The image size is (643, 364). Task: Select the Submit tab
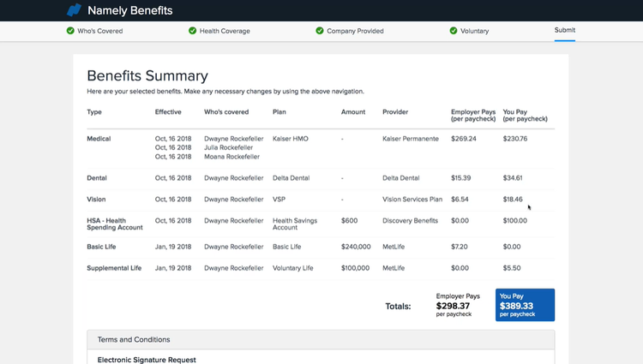click(x=565, y=30)
